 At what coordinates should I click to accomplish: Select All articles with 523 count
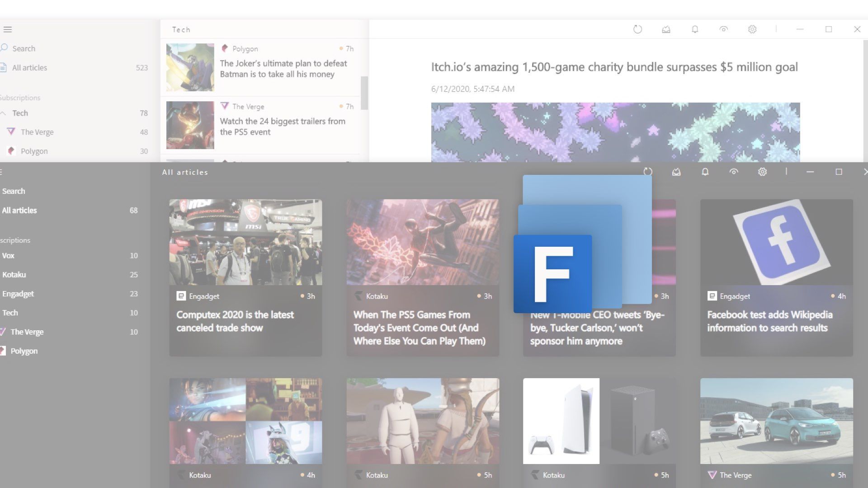click(x=29, y=68)
